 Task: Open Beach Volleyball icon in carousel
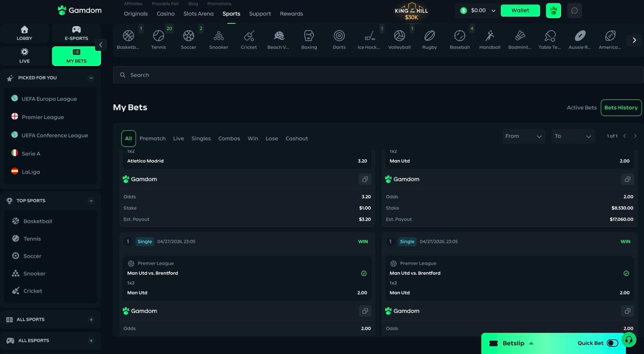[279, 36]
